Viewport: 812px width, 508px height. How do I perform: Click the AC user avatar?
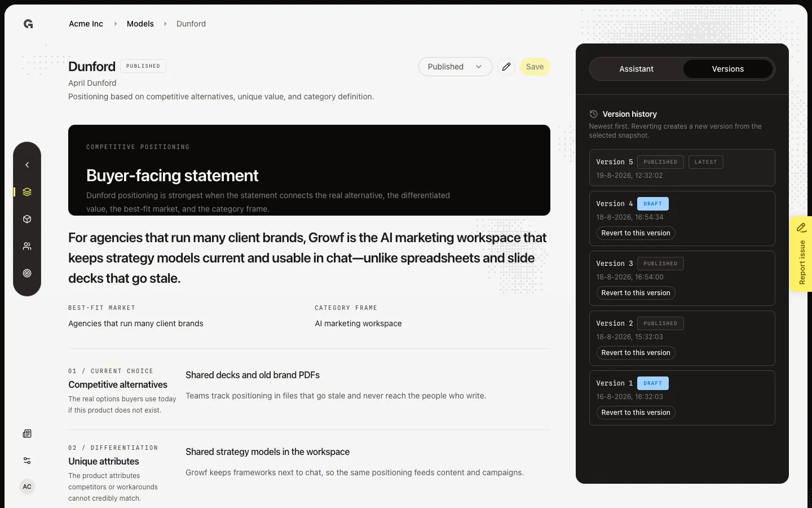coord(27,487)
